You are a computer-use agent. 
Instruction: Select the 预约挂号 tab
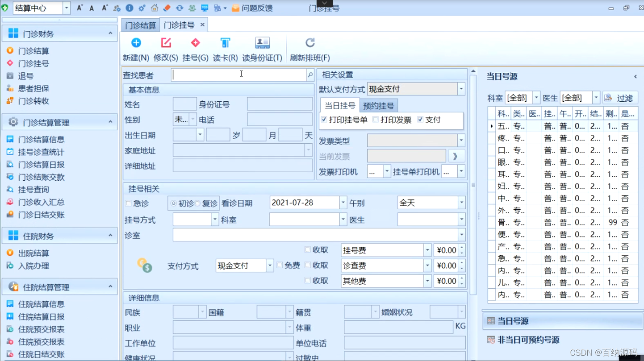[x=378, y=106]
